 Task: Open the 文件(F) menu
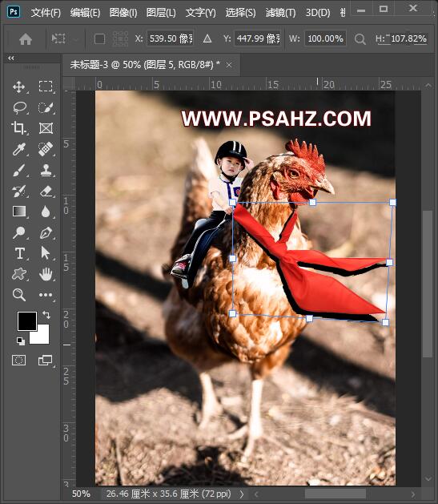(46, 13)
